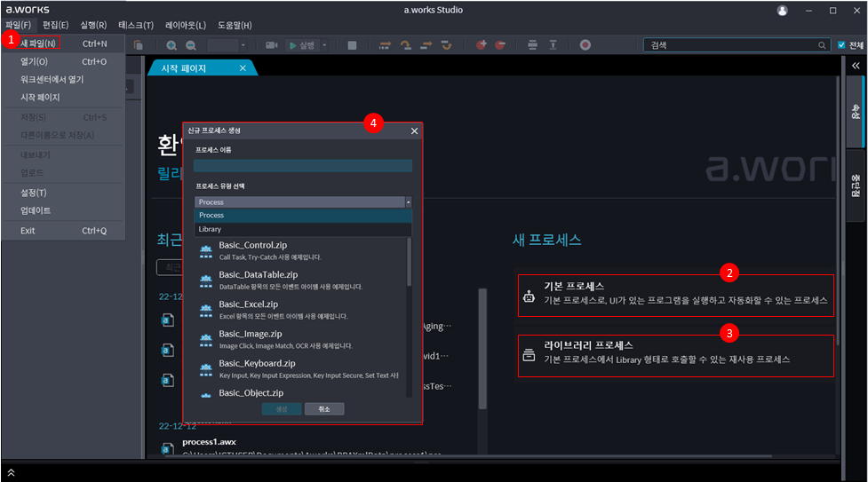Open the process1.awx recent file
Viewport: 868px width, 482px height.
point(210,441)
